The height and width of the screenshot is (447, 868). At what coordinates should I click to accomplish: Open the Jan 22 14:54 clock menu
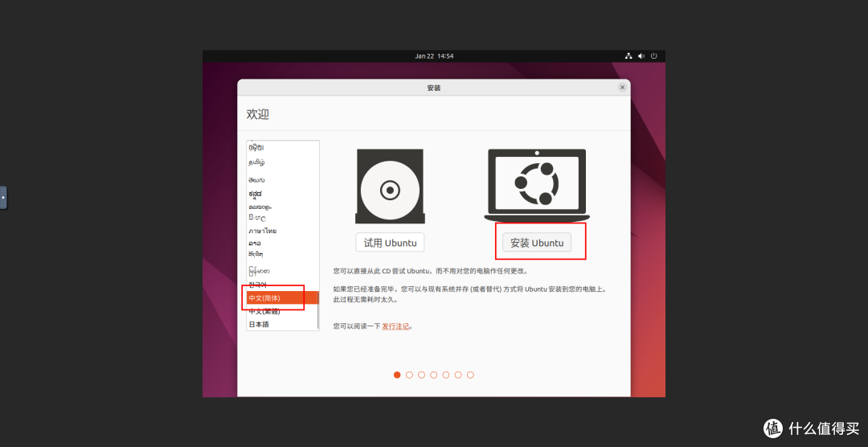coord(434,56)
